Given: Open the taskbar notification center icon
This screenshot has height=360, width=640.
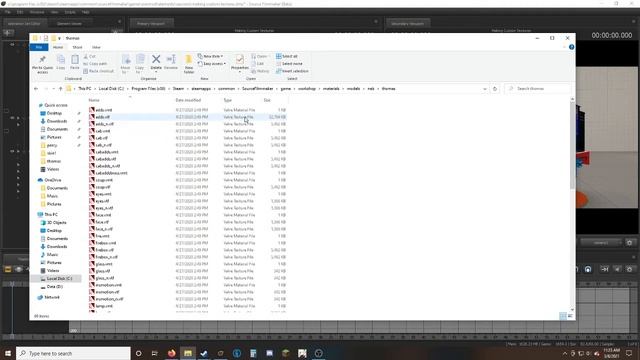Looking at the screenshot, I should click(x=629, y=353).
